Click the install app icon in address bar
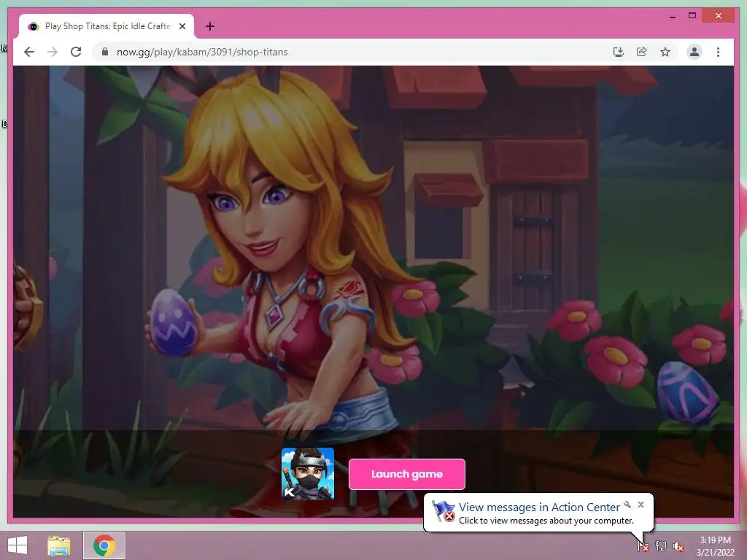The height and width of the screenshot is (560, 747). pyautogui.click(x=619, y=52)
